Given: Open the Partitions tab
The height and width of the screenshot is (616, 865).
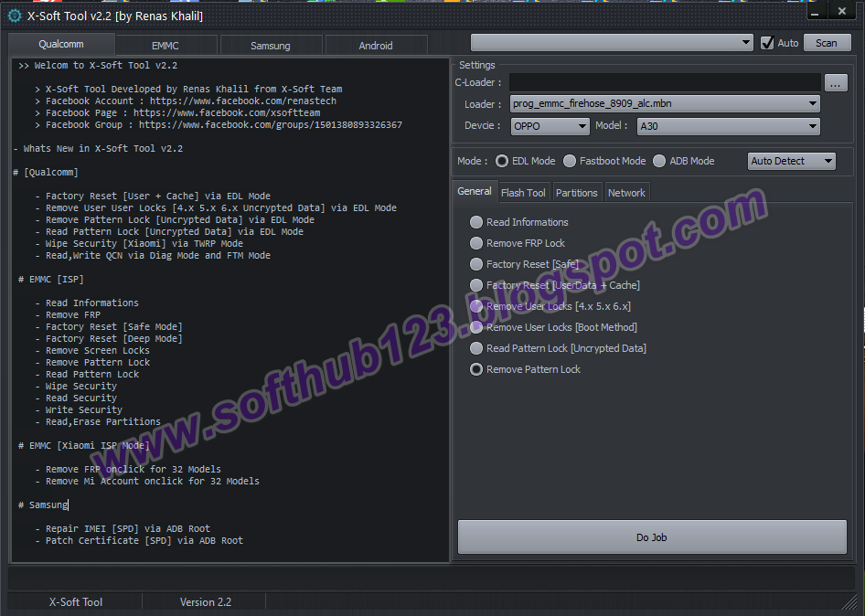Looking at the screenshot, I should 577,192.
